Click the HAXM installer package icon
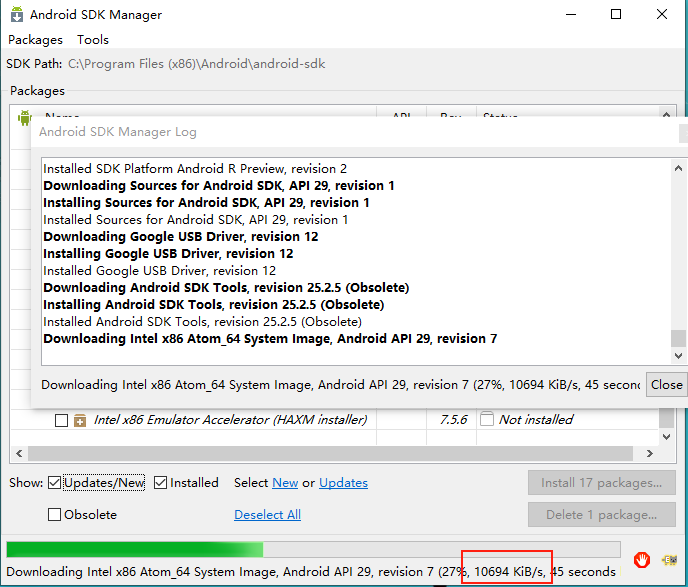Image resolution: width=688 pixels, height=587 pixels. pyautogui.click(x=80, y=420)
